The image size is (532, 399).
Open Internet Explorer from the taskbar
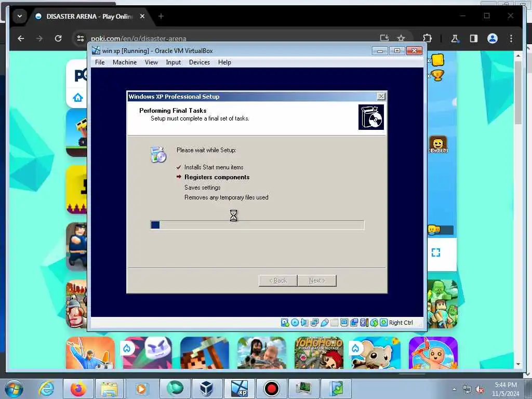pos(46,389)
